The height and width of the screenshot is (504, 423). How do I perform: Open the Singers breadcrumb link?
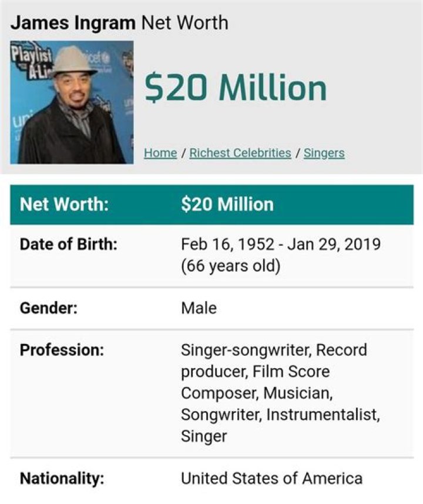coord(325,153)
